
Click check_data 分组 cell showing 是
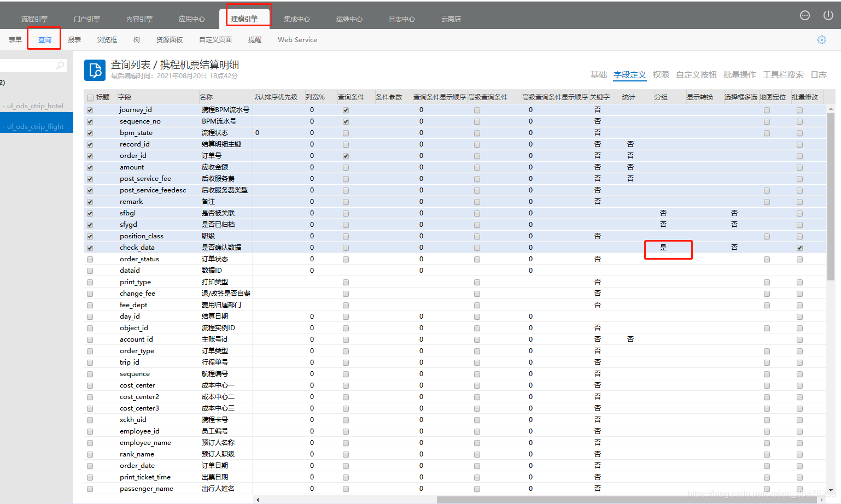pyautogui.click(x=663, y=248)
